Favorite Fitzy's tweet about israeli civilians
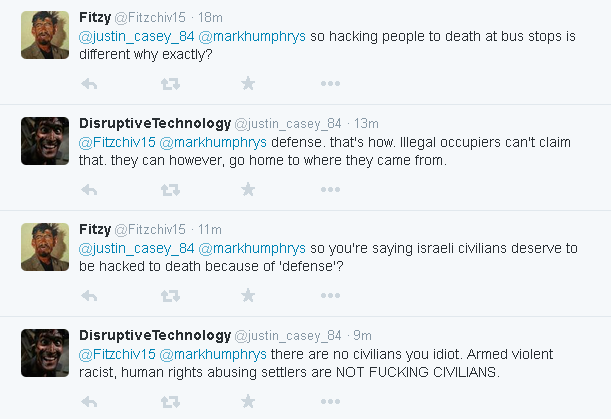The width and height of the screenshot is (611, 419). pos(248,295)
